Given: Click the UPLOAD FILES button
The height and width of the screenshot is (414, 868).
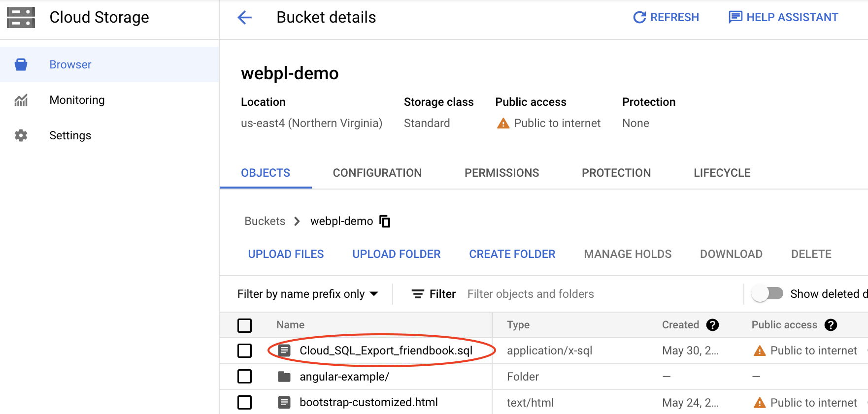Looking at the screenshot, I should pyautogui.click(x=286, y=254).
